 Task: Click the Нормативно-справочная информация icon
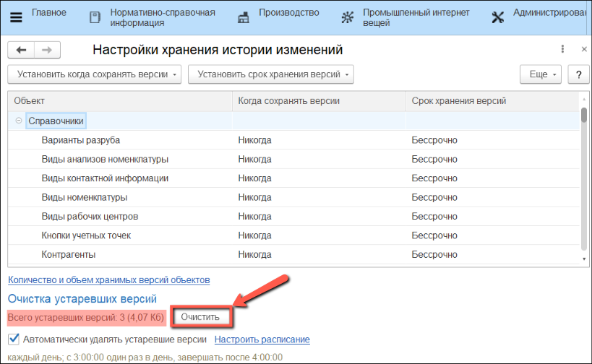(x=95, y=18)
